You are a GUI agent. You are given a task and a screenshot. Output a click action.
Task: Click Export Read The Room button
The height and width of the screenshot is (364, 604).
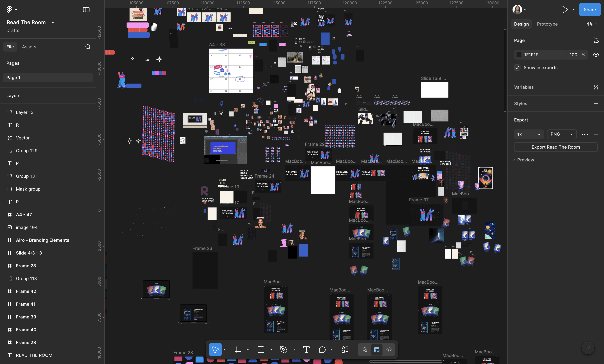pos(555,147)
